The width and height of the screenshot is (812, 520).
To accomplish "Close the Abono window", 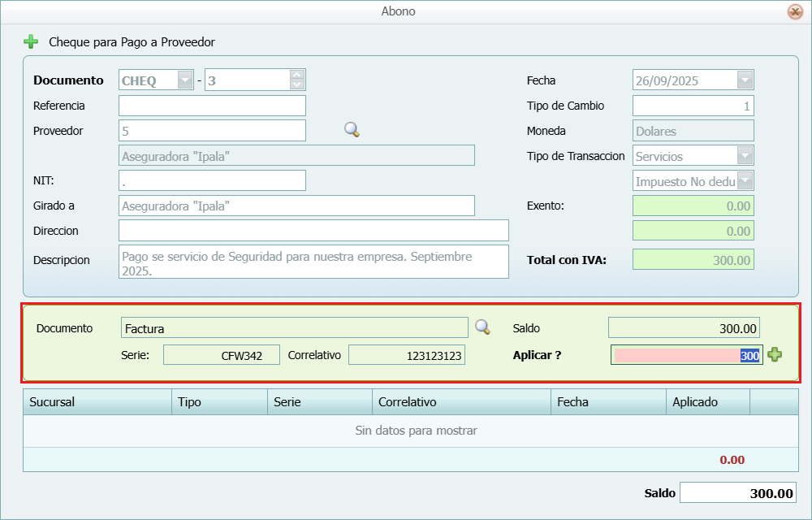I will (x=795, y=11).
